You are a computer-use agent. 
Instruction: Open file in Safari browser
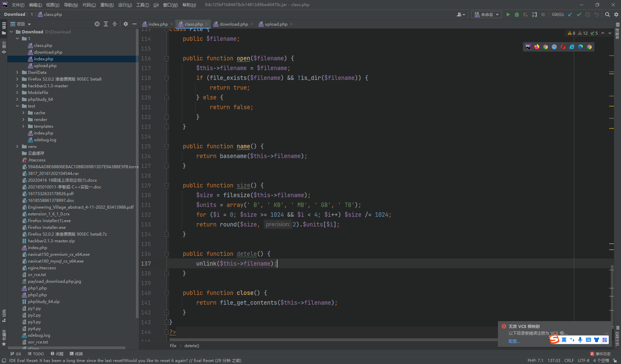click(x=554, y=47)
